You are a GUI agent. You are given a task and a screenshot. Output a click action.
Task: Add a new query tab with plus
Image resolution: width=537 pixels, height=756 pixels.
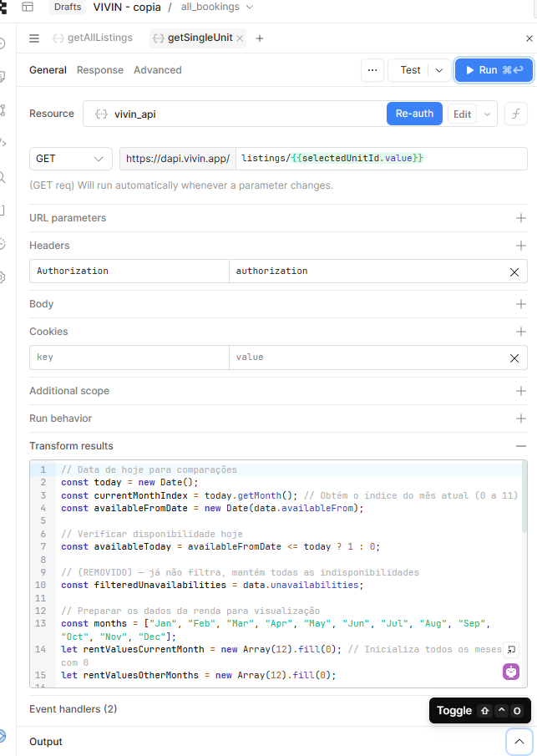[x=260, y=38]
